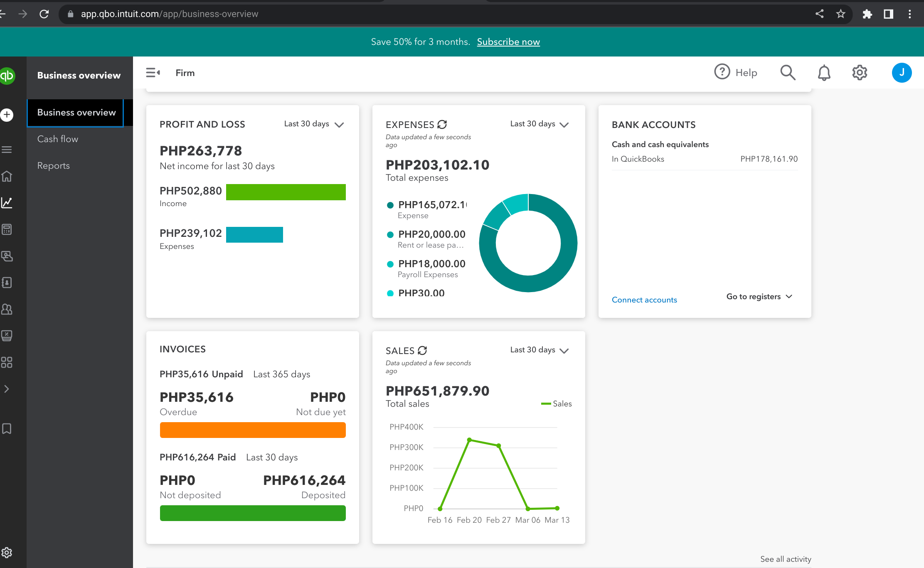Click PHP35,616 Overdue amount
The width and height of the screenshot is (924, 568).
[197, 397]
